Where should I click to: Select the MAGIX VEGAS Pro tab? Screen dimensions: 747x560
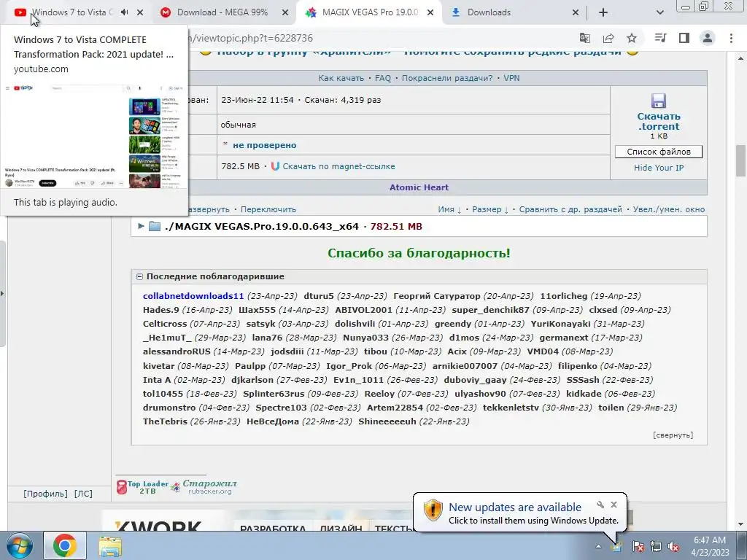click(370, 12)
